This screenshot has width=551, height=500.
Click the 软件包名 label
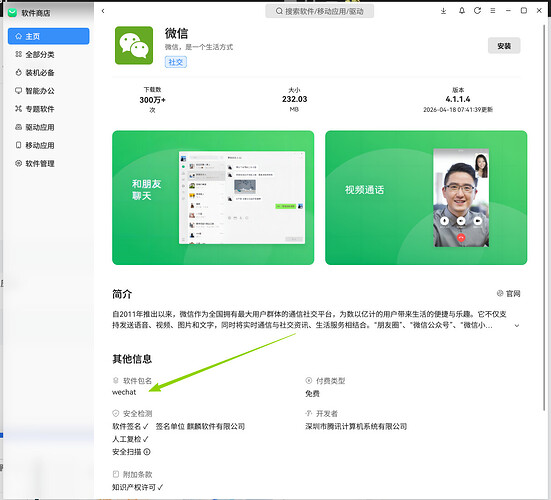coord(137,381)
